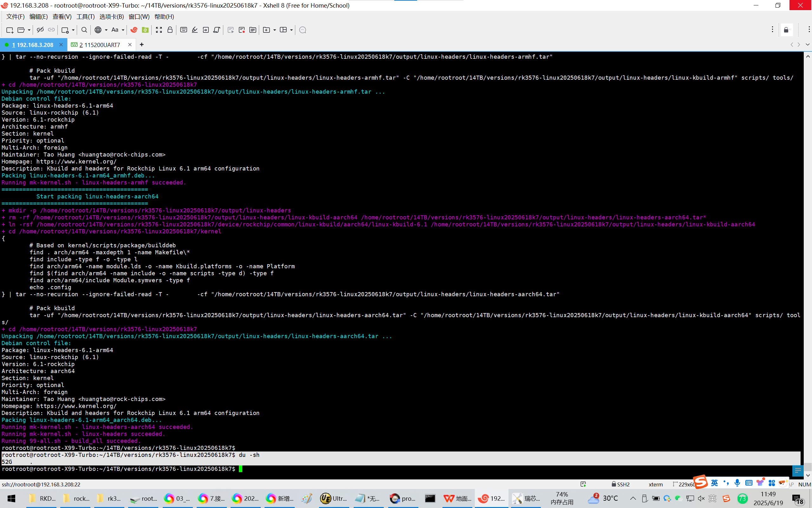Close the 192.168.3.208 session tab

pyautogui.click(x=61, y=45)
